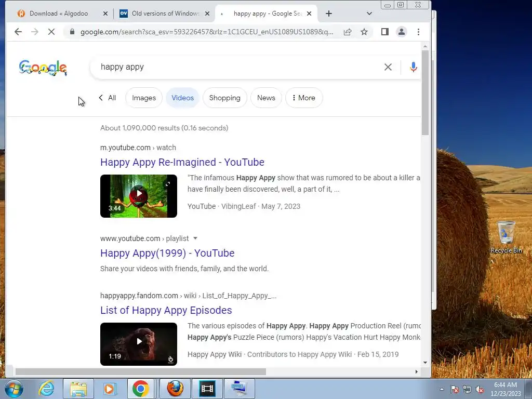The image size is (532, 399).
Task: Click the scroll right arrow
Action: click(x=417, y=371)
